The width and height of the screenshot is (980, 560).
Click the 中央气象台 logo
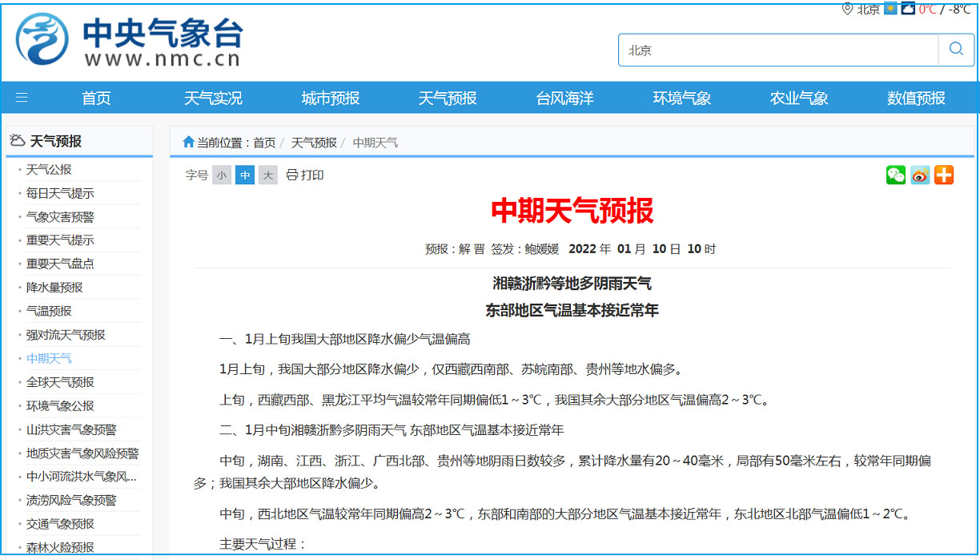point(129,39)
